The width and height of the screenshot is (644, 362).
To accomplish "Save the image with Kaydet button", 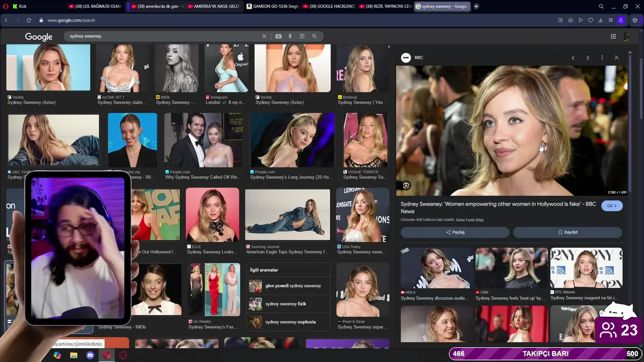I will 568,232.
